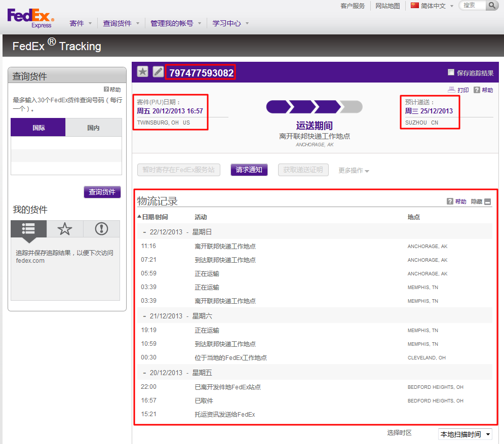Image resolution: width=504 pixels, height=444 pixels.
Task: Click the minus hide icon in 物流记录
Action: point(488,202)
